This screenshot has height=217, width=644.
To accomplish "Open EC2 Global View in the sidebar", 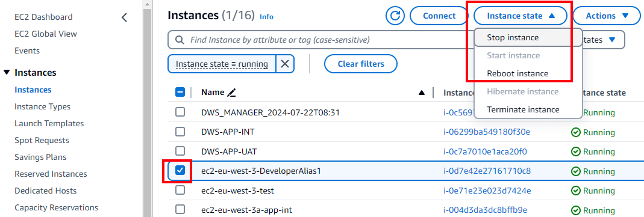I will tap(46, 34).
